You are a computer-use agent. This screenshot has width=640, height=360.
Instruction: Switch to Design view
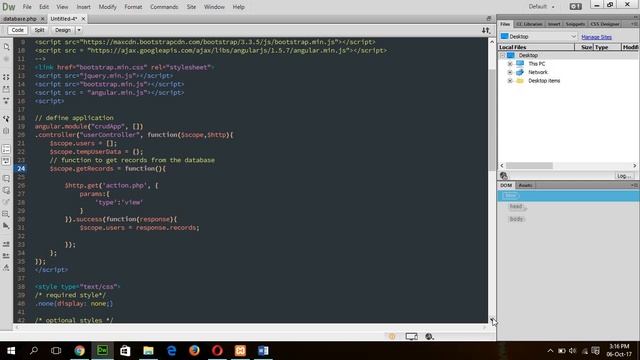tap(62, 30)
